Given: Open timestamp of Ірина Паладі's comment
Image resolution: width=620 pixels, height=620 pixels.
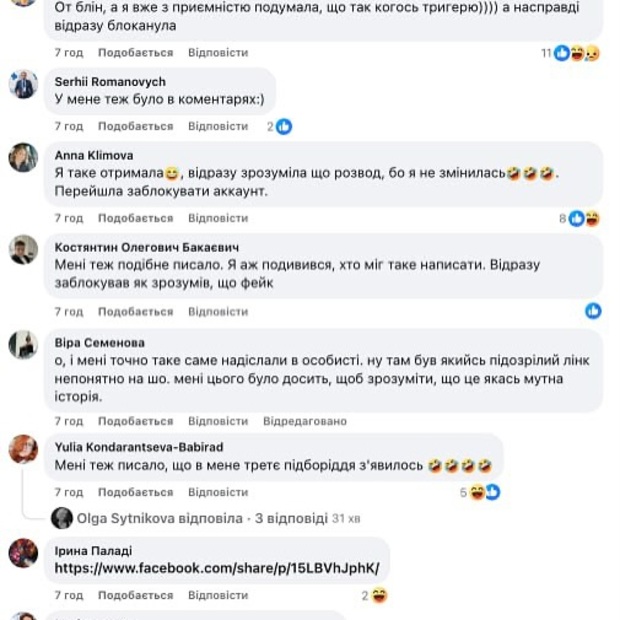Looking at the screenshot, I should (x=69, y=595).
